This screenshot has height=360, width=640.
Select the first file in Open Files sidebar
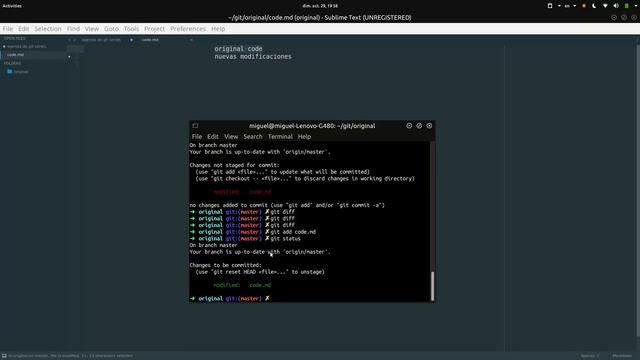coord(26,47)
